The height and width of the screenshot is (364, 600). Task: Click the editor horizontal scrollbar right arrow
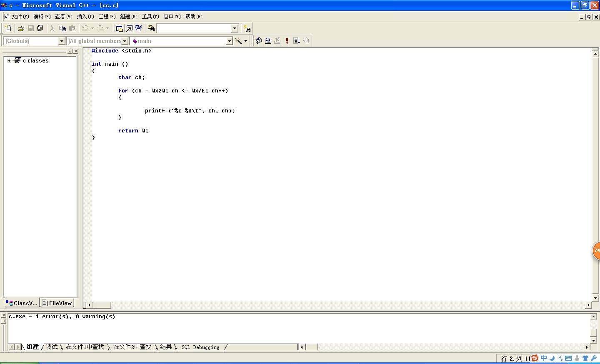click(x=588, y=305)
